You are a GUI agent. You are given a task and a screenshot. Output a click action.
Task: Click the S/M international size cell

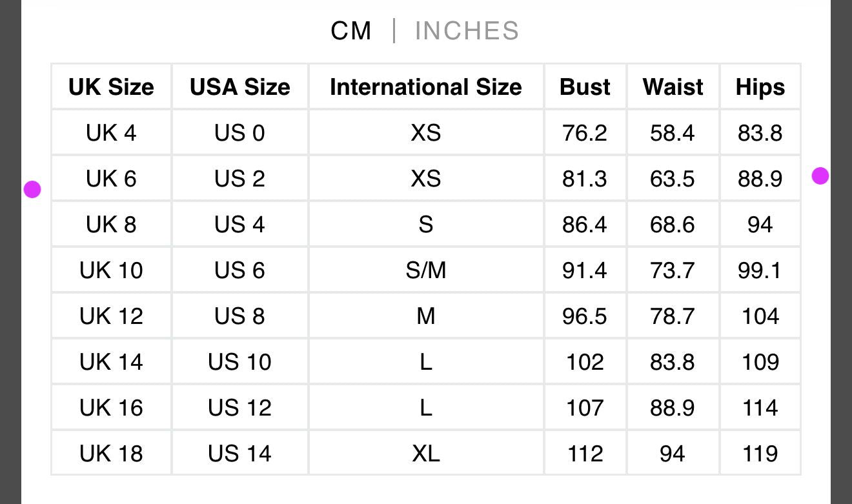click(425, 270)
